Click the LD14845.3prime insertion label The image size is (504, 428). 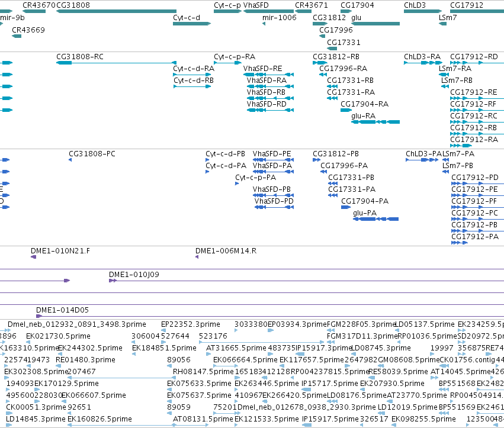36,419
